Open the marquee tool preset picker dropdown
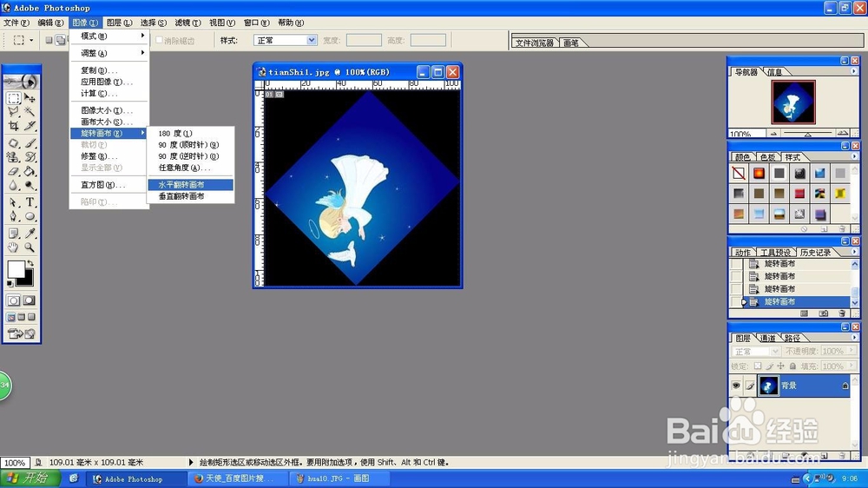The image size is (868, 488). tap(31, 41)
